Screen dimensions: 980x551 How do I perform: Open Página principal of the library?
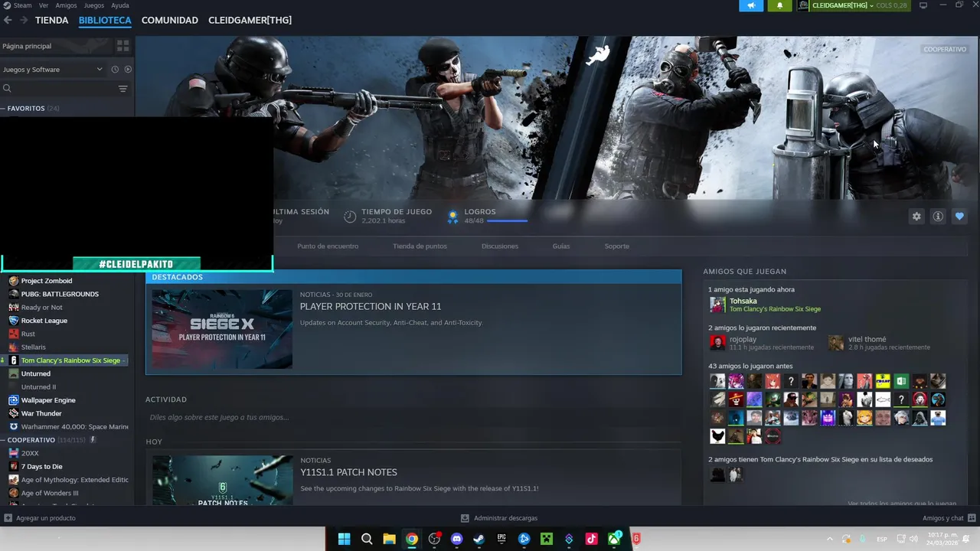[x=55, y=46]
